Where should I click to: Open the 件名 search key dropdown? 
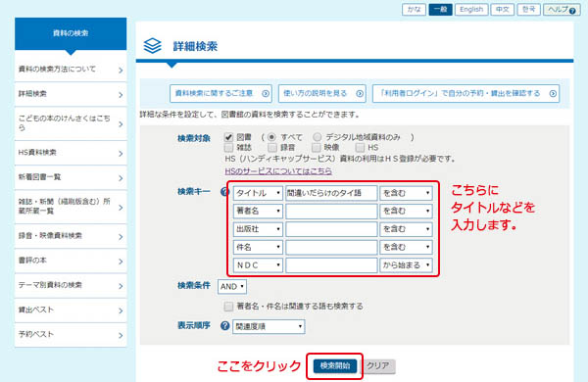click(x=258, y=247)
